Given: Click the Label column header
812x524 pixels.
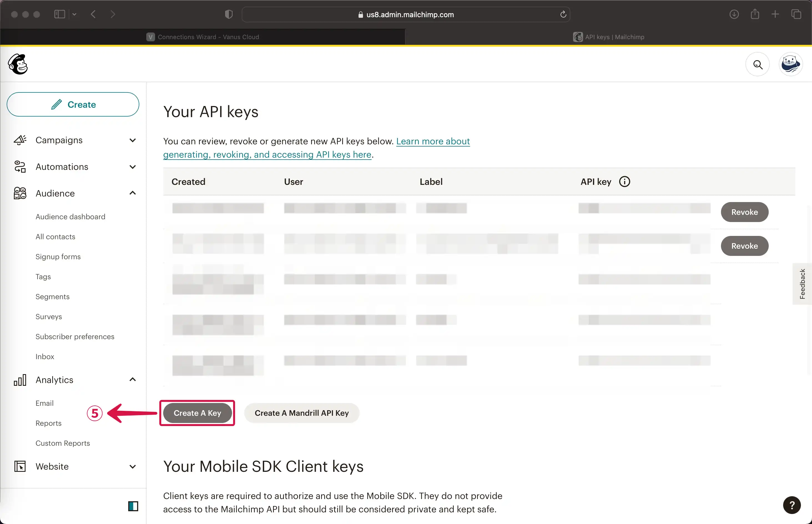Looking at the screenshot, I should pos(431,182).
